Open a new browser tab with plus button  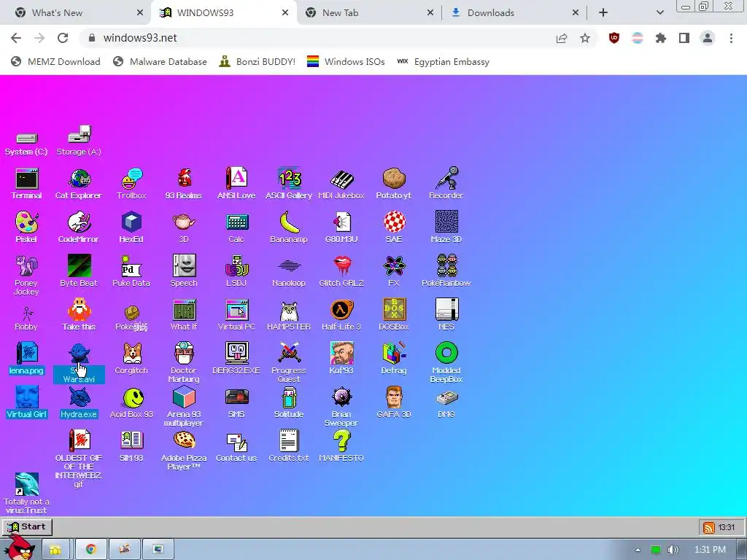(603, 13)
